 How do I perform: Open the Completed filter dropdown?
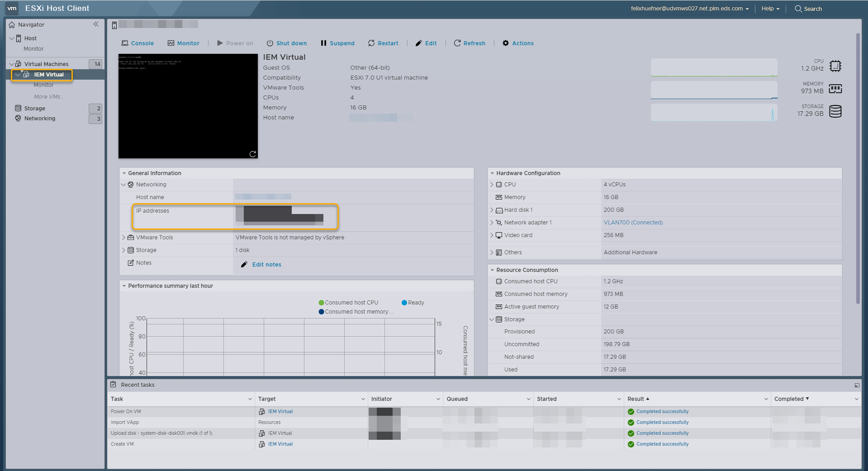856,399
